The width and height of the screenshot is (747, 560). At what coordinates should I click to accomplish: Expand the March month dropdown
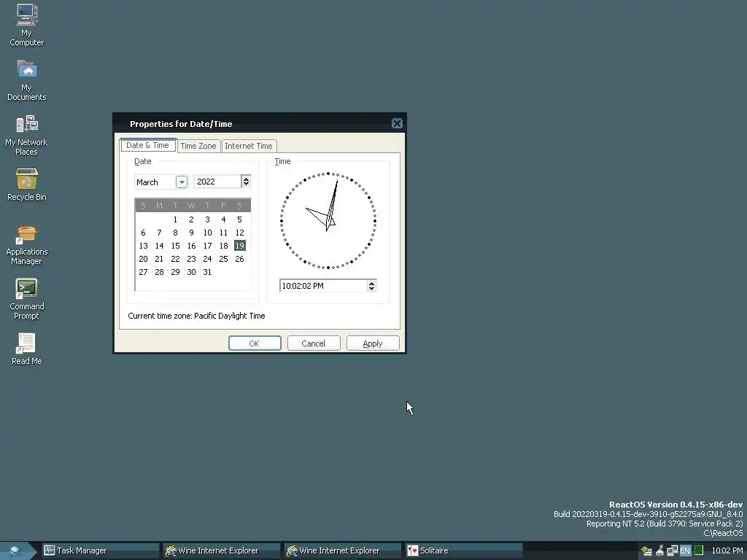pos(182,182)
